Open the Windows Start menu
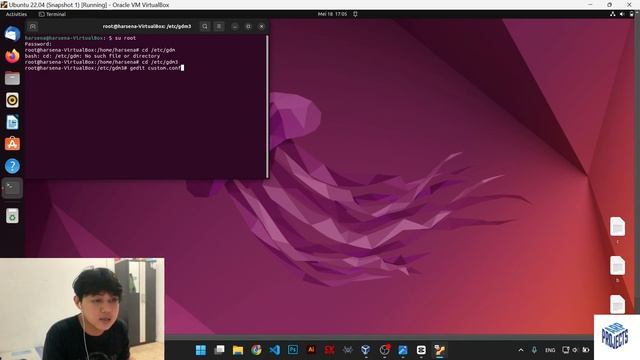This screenshot has width=640, height=360. tap(201, 350)
